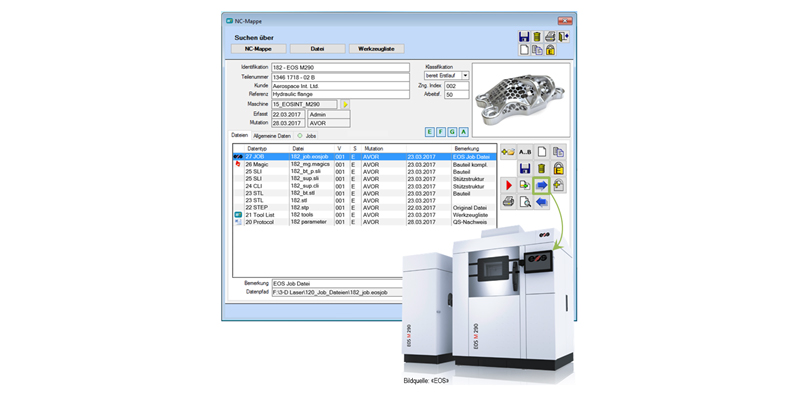Select the 27 JOB row
This screenshot has height=400, width=800.
pyautogui.click(x=364, y=157)
